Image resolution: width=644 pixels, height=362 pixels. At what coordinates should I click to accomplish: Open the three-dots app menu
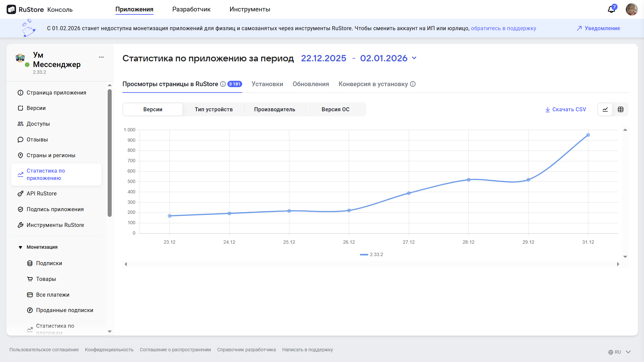(x=101, y=57)
